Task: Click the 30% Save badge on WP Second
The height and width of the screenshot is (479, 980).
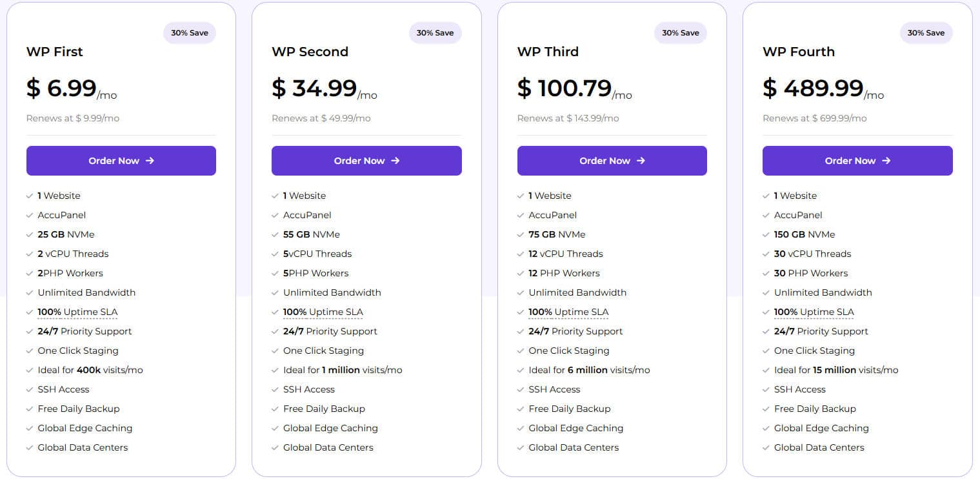Action: 435,32
